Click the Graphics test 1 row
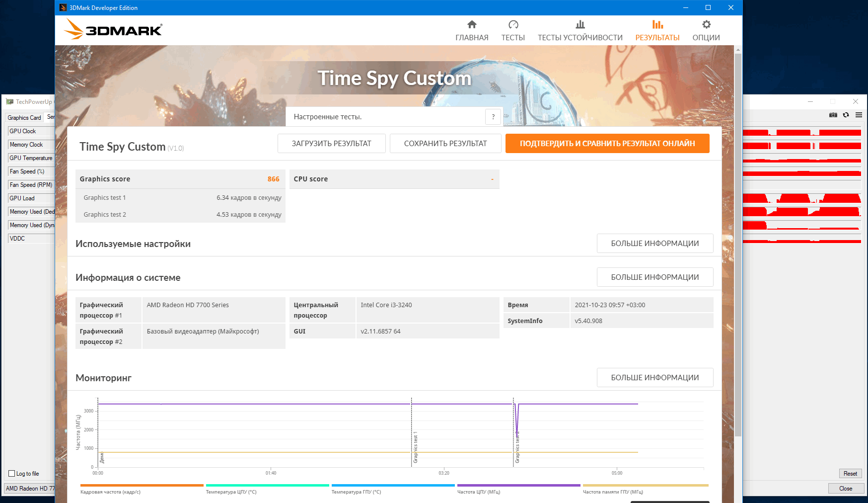Screen dimensions: 868x503 point(180,198)
